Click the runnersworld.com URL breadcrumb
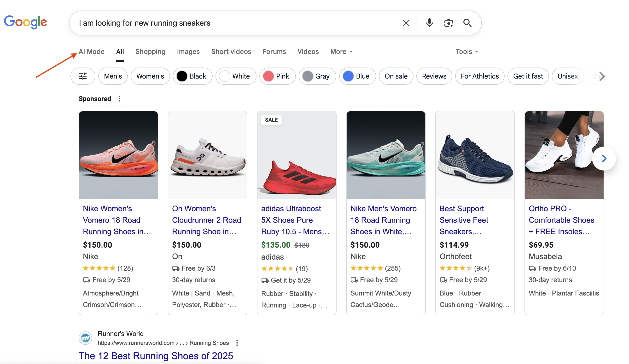Viewport: 629px width, 364px height. [163, 343]
